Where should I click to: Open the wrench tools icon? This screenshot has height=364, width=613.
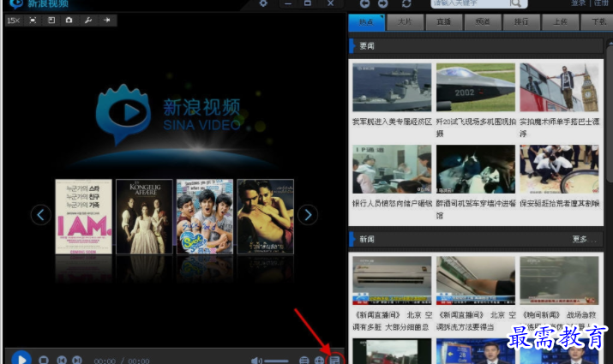pyautogui.click(x=88, y=21)
